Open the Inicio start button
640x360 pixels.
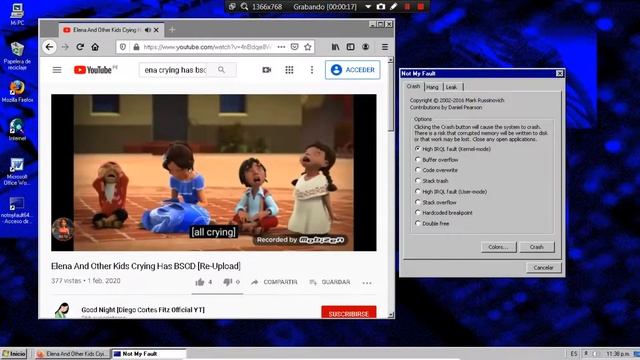(x=14, y=354)
